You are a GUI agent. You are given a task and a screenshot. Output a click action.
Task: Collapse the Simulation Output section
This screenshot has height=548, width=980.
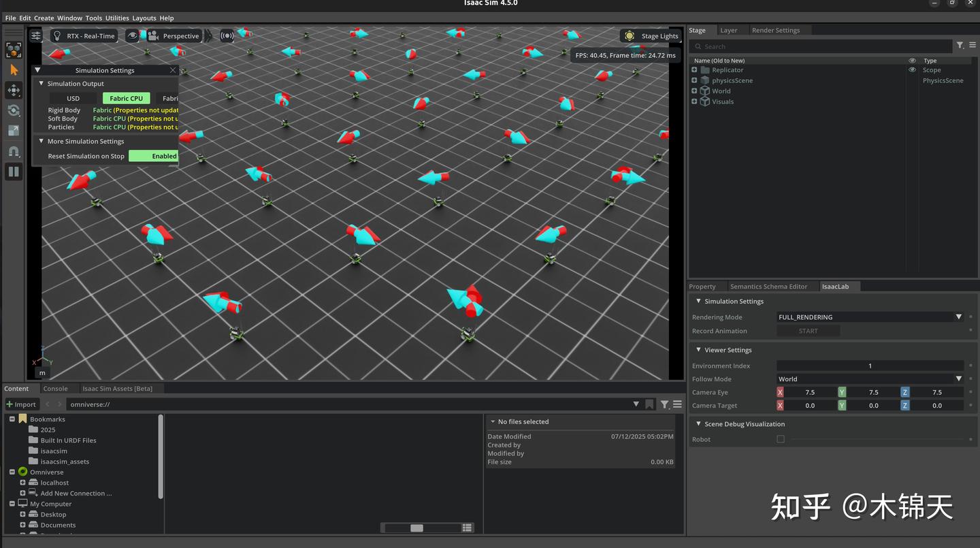click(x=41, y=84)
